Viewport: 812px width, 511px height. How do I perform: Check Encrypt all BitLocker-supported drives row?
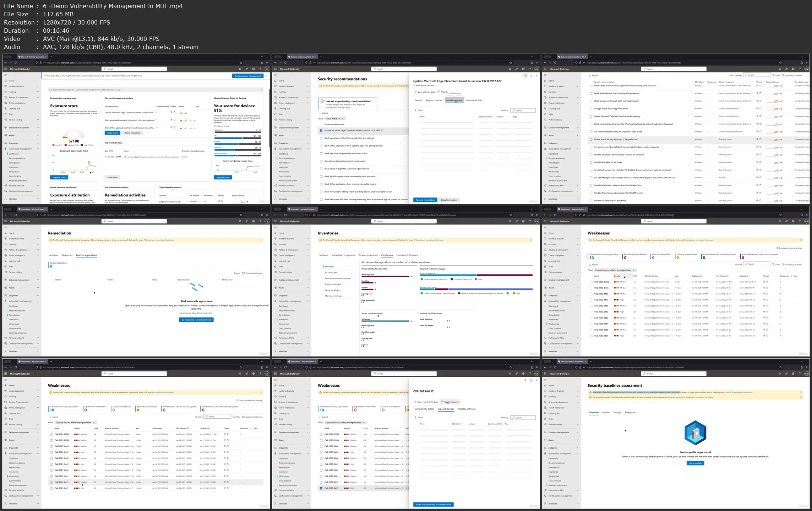pyautogui.click(x=591, y=109)
